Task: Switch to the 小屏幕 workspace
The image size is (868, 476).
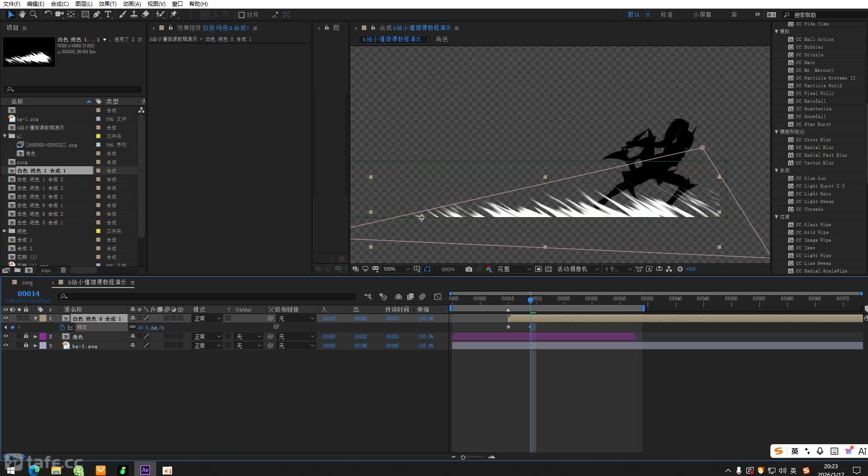Action: tap(702, 15)
